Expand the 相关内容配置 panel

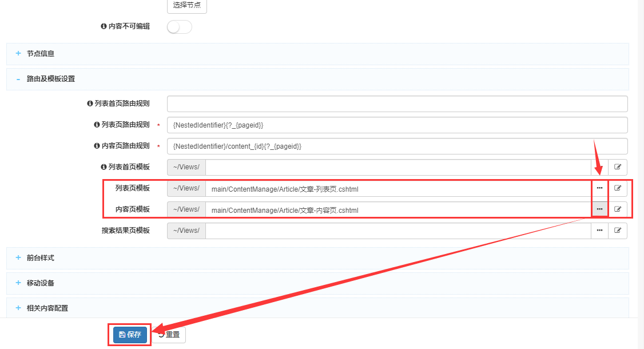point(47,308)
